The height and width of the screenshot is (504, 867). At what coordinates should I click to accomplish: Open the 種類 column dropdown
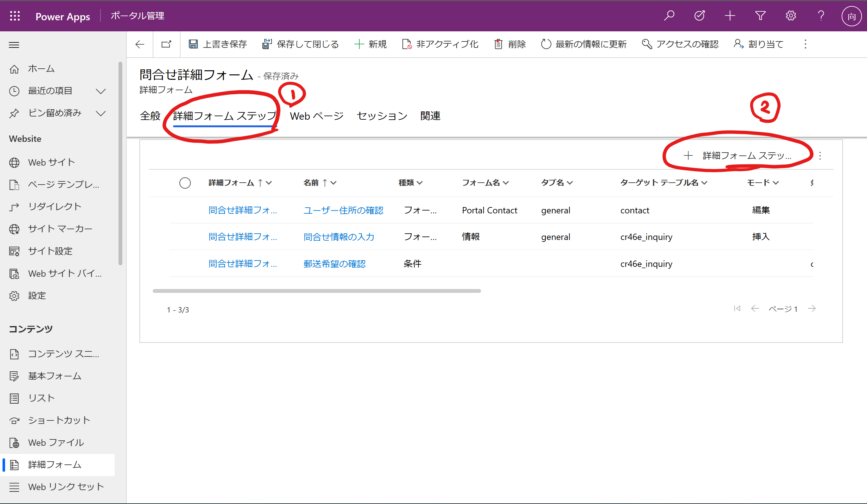tap(419, 183)
